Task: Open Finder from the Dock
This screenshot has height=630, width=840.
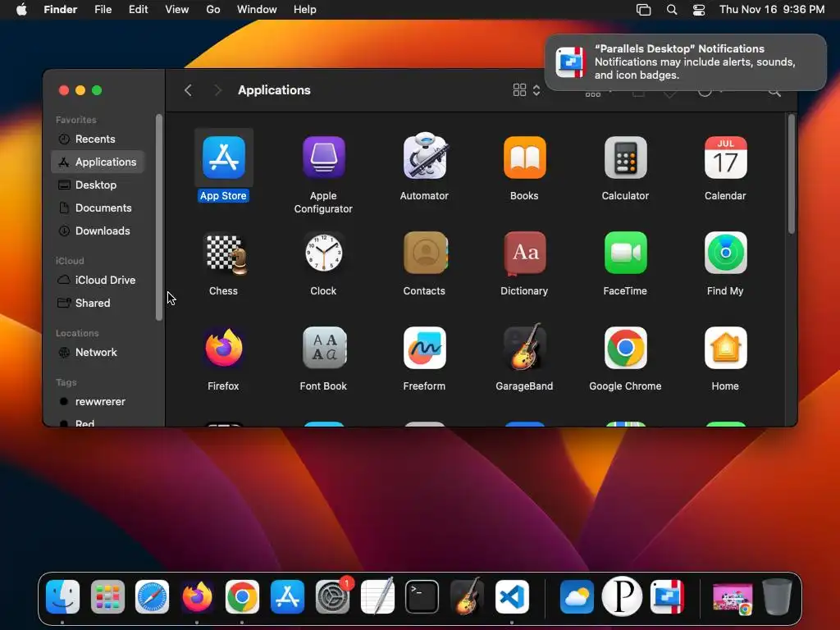Action: [x=62, y=597]
